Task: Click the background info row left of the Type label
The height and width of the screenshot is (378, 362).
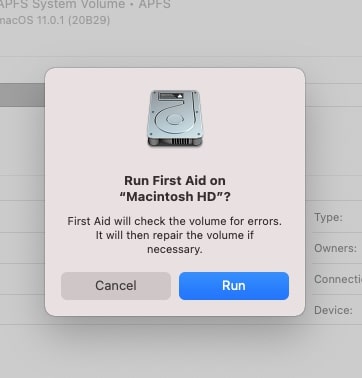Action: (22, 216)
